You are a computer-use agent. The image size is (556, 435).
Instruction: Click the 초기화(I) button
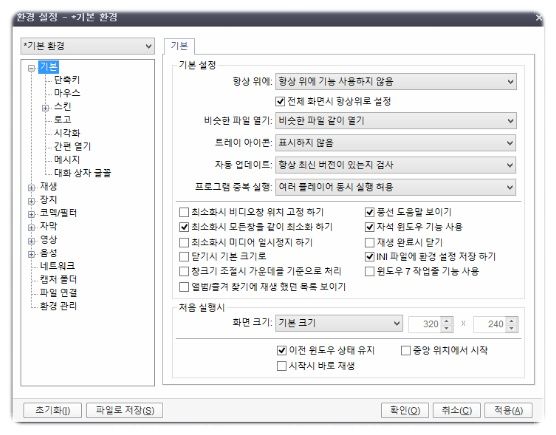(x=52, y=410)
